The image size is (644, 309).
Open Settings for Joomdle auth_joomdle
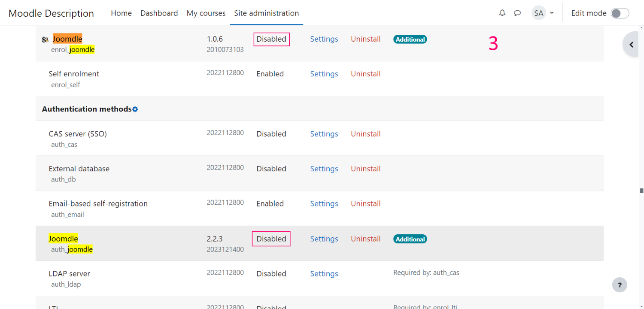pos(324,239)
